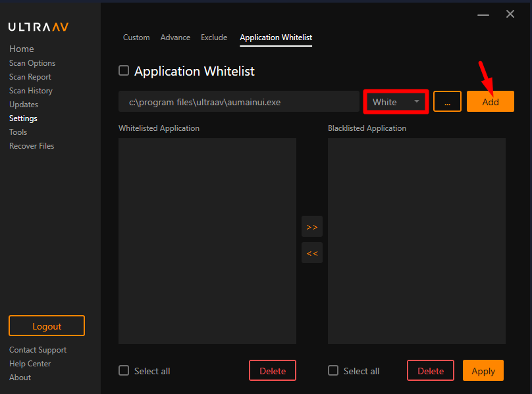The height and width of the screenshot is (394, 532).
Task: Focus the application path input field
Action: click(x=239, y=101)
